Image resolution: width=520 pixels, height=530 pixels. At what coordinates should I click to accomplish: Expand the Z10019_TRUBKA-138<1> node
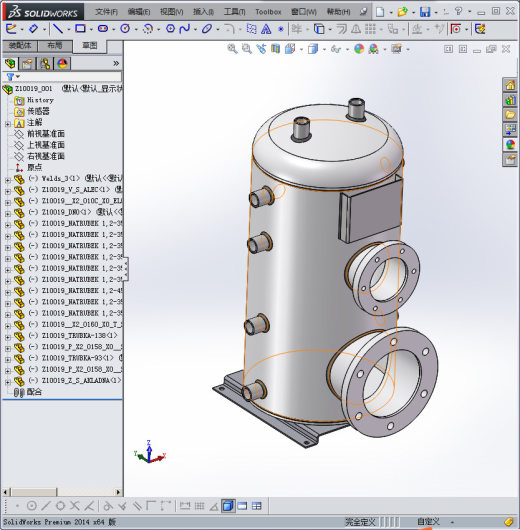click(8, 338)
